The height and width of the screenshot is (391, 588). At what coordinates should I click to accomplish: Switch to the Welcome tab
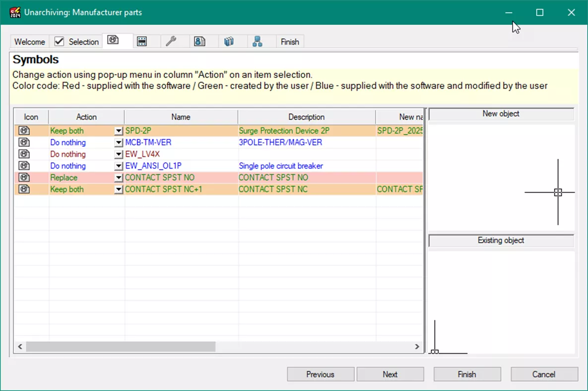tap(29, 42)
